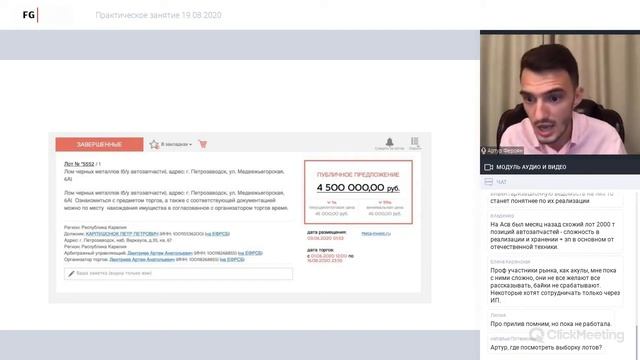Open the ЕФРСБ link in the Должник row

point(217,234)
